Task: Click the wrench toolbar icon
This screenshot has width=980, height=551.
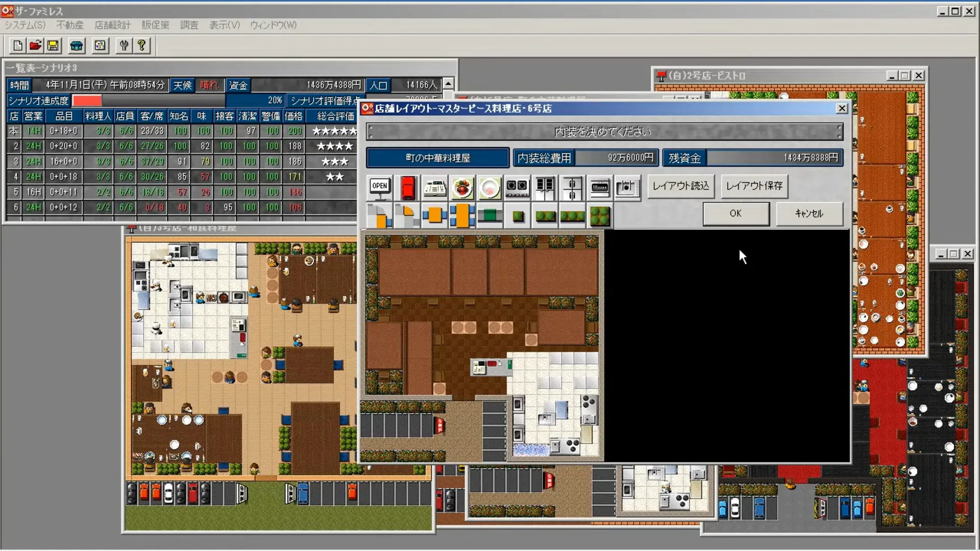Action: [123, 45]
